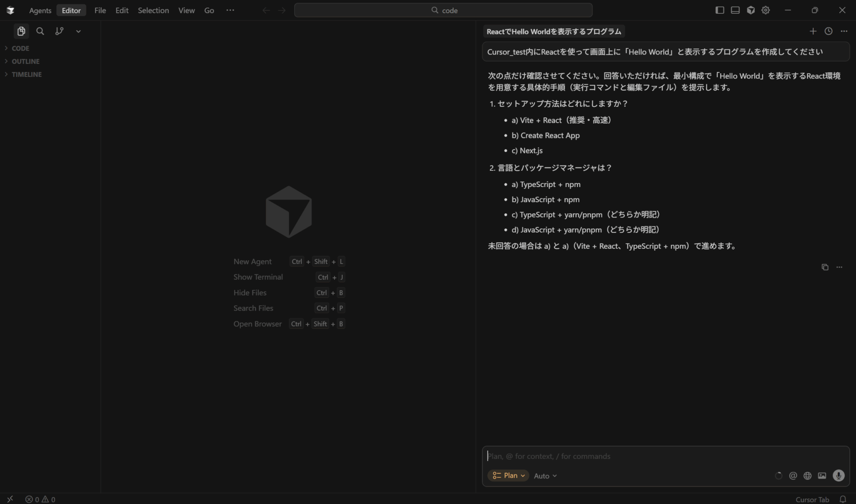856x504 pixels.
Task: Click the attach image icon
Action: pyautogui.click(x=822, y=476)
